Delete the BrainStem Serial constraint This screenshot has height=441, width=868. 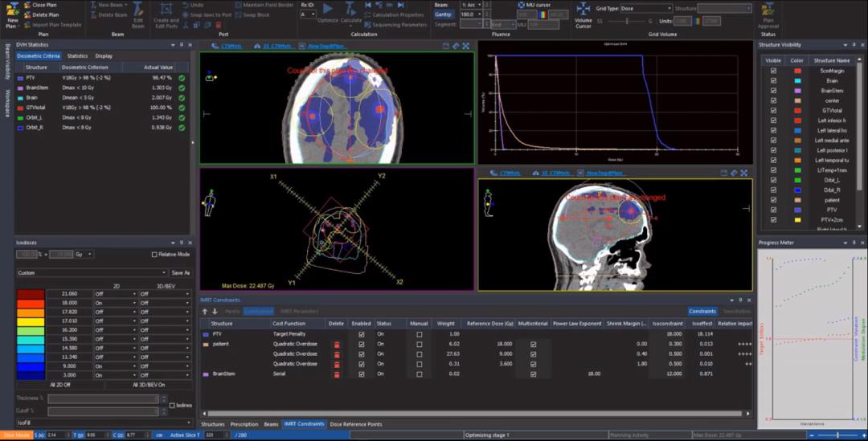337,374
